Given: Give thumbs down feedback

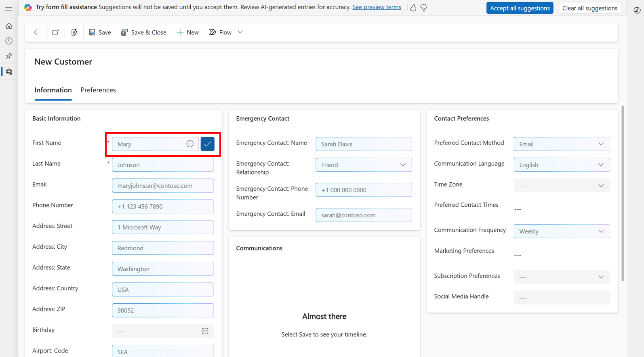Looking at the screenshot, I should (423, 8).
